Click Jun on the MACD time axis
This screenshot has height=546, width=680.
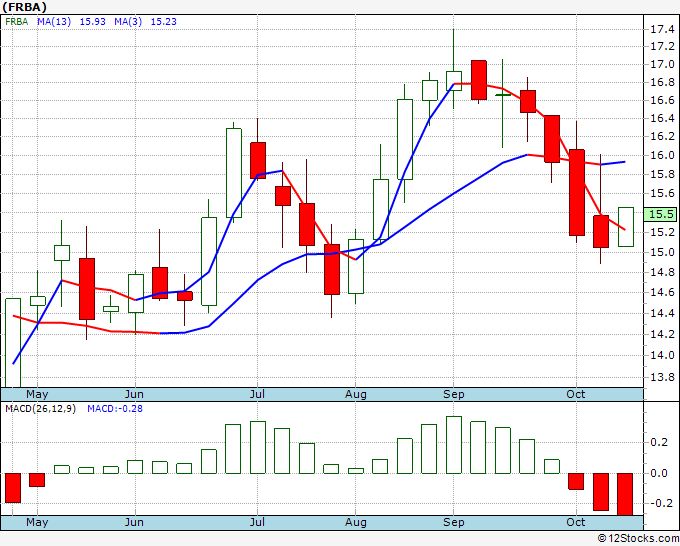tap(134, 522)
